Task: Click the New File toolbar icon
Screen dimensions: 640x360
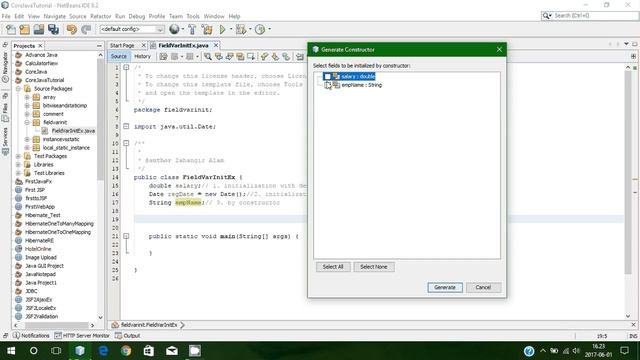Action: [11, 29]
